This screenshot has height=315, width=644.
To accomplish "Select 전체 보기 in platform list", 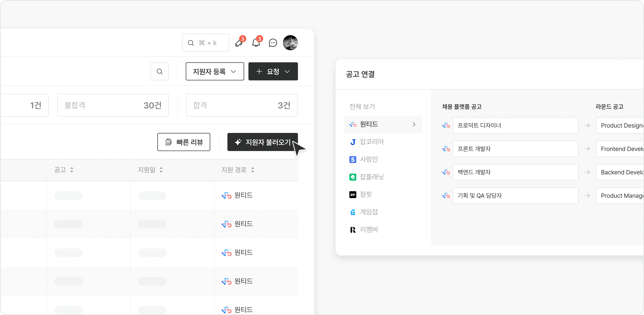I will click(x=362, y=107).
